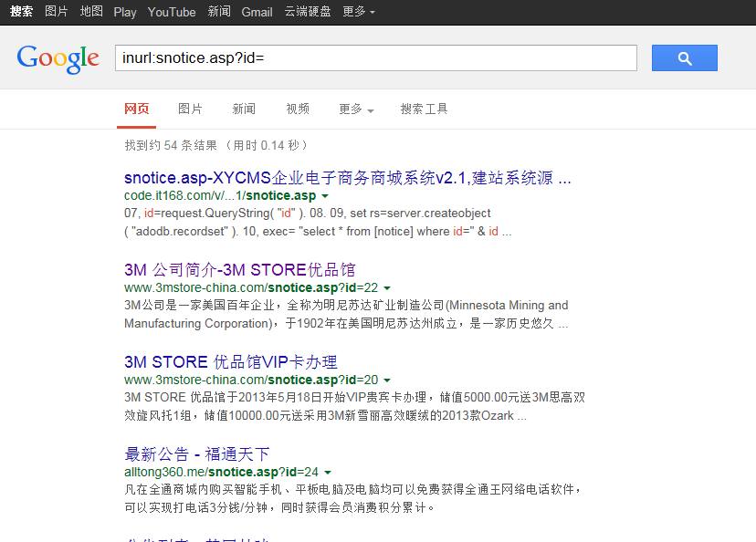Click the www.3mstore-china.com/snotice.asp?id=20 URL text
Image resolution: width=756 pixels, height=542 pixels.
pyautogui.click(x=251, y=380)
